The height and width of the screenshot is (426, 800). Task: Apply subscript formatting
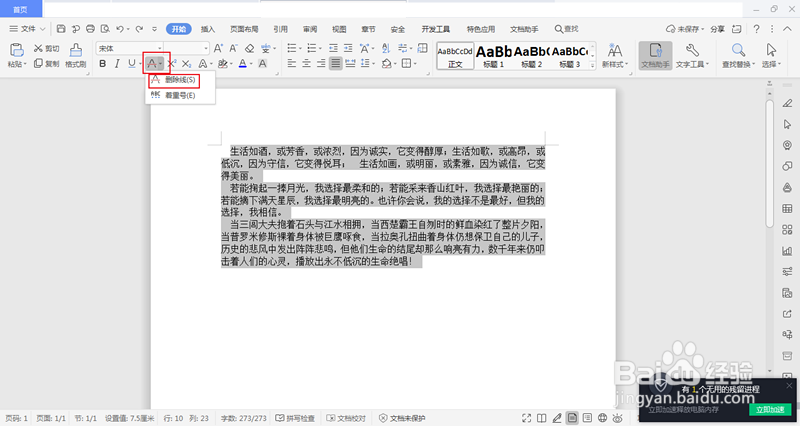[x=187, y=64]
